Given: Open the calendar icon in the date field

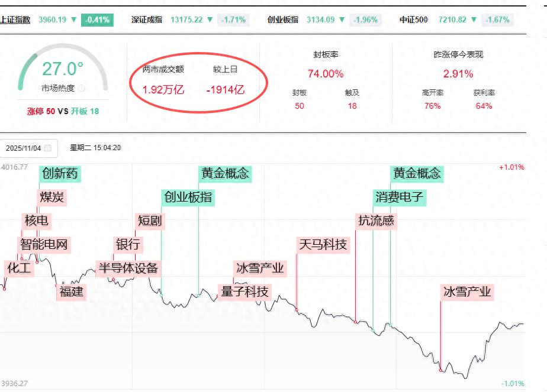Looking at the screenshot, I should click(x=49, y=147).
